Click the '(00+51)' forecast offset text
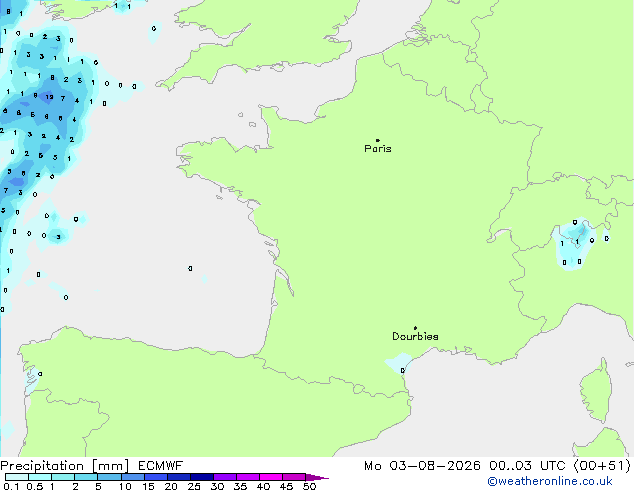The height and width of the screenshot is (490, 634). [602, 466]
